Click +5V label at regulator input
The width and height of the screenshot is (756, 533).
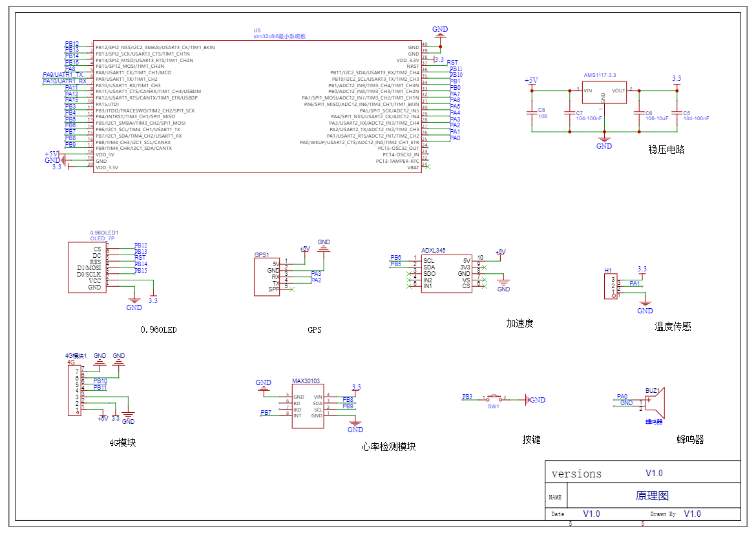[x=531, y=81]
